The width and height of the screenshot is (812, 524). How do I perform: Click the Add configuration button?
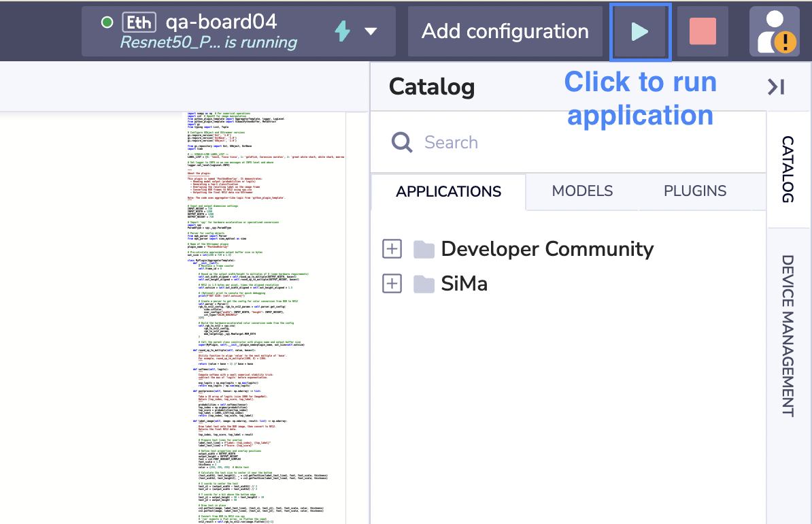point(505,32)
